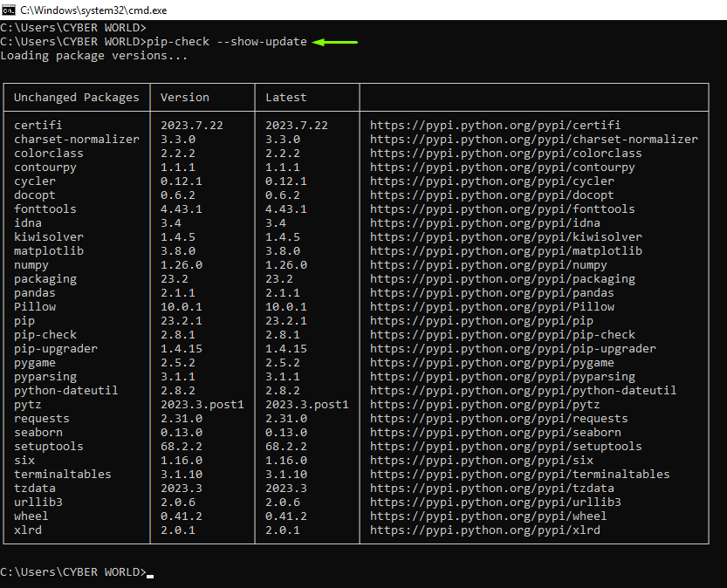Viewport: 727px width, 588px height.
Task: Open the python-dateutil PyPI URL
Action: pyautogui.click(x=523, y=391)
